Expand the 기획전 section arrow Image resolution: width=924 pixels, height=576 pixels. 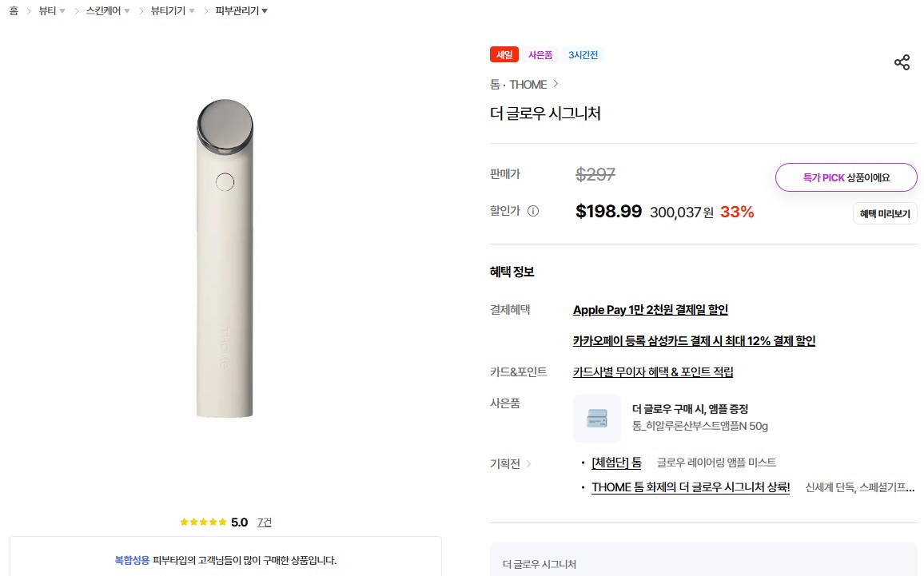tap(528, 464)
